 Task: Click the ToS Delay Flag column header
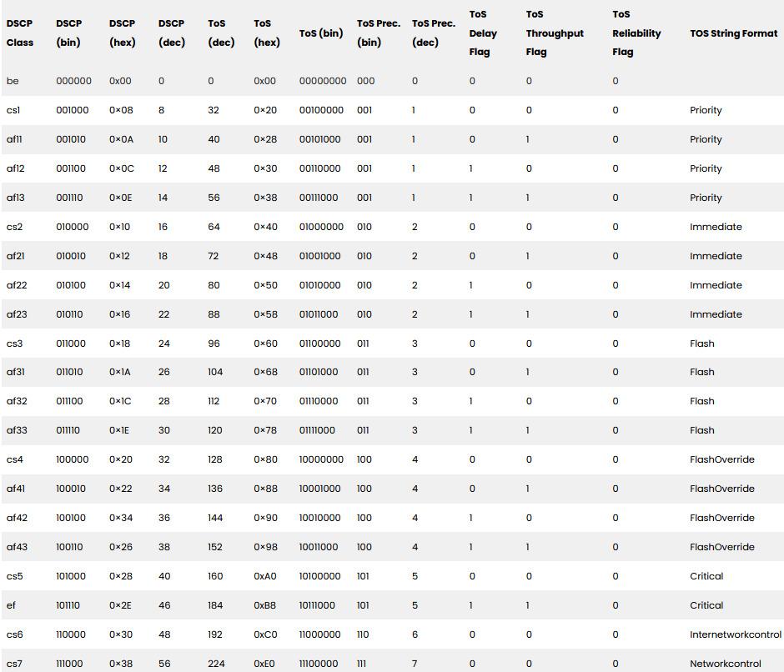(x=483, y=33)
